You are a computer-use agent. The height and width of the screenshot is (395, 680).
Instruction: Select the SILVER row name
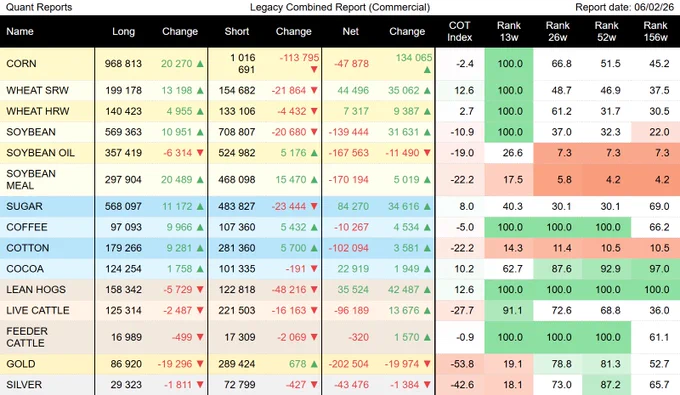[24, 385]
